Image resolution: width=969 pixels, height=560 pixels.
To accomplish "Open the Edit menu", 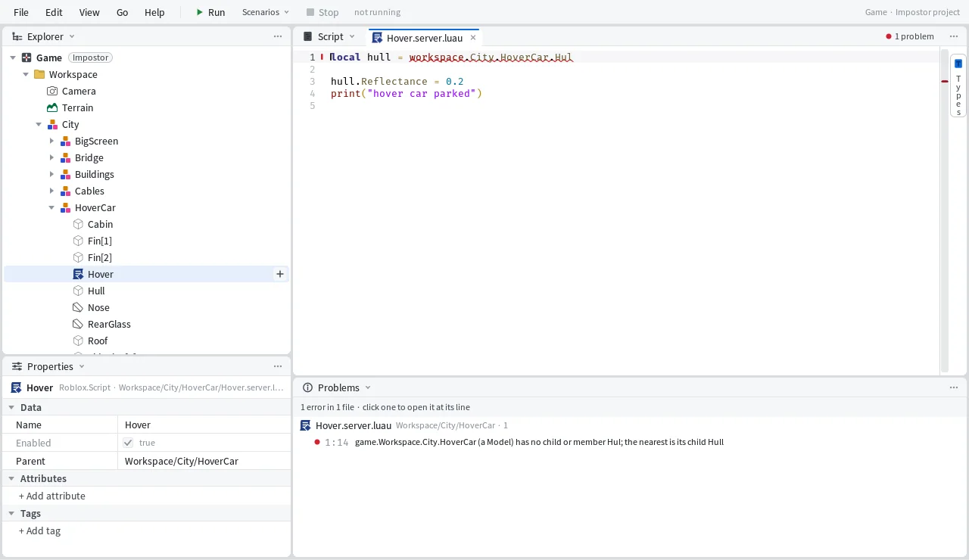I will [54, 12].
